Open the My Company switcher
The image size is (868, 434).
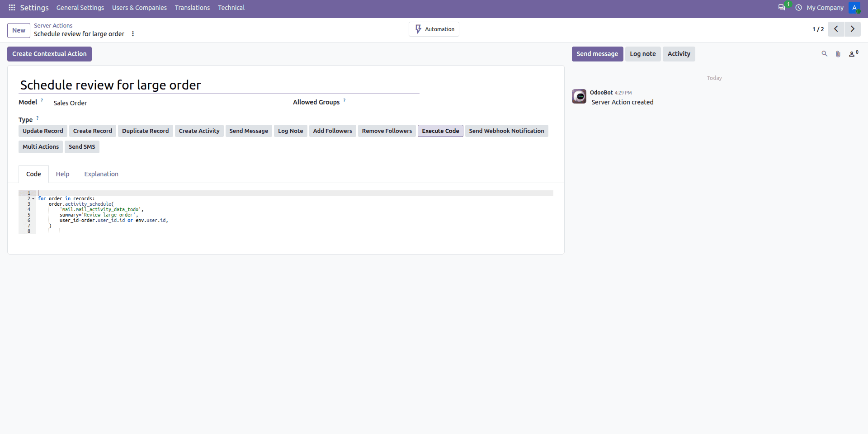[x=825, y=8]
